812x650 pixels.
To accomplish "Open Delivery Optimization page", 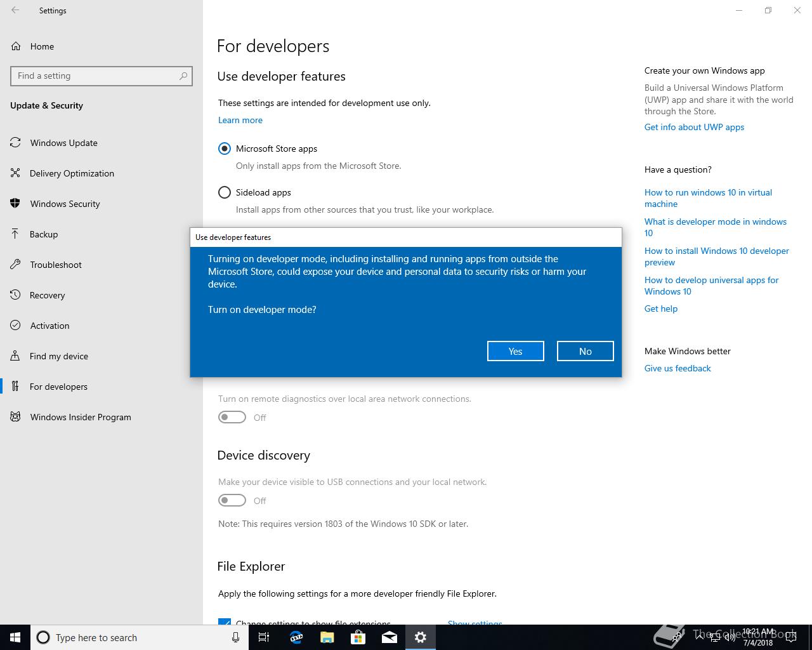I will coord(72,173).
